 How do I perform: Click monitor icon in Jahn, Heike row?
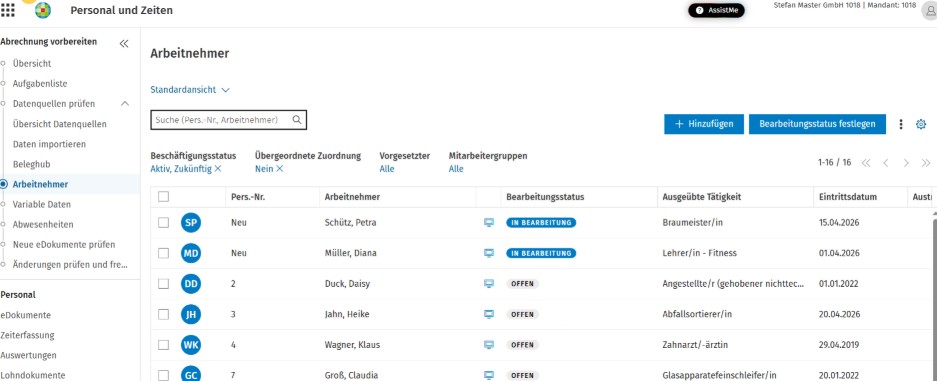click(x=489, y=315)
